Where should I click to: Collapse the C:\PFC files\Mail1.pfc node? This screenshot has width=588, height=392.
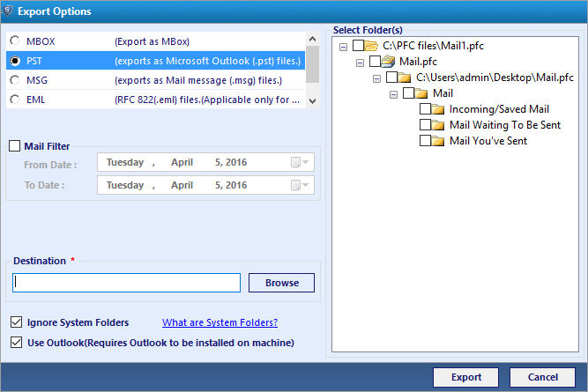click(x=343, y=47)
